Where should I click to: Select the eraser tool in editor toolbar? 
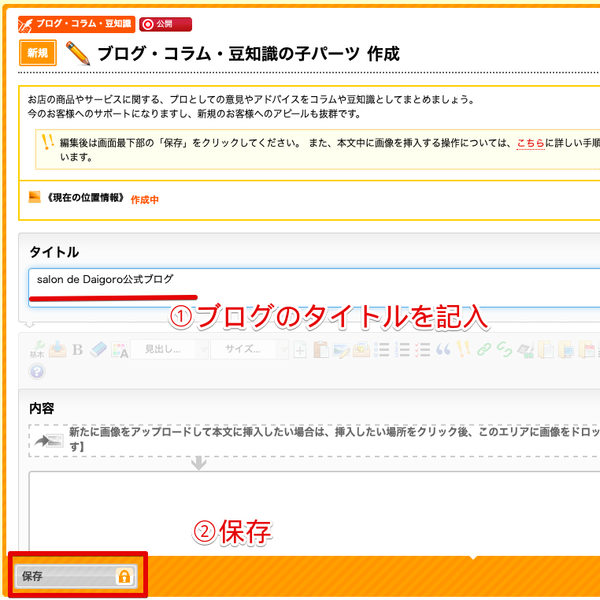tap(98, 349)
